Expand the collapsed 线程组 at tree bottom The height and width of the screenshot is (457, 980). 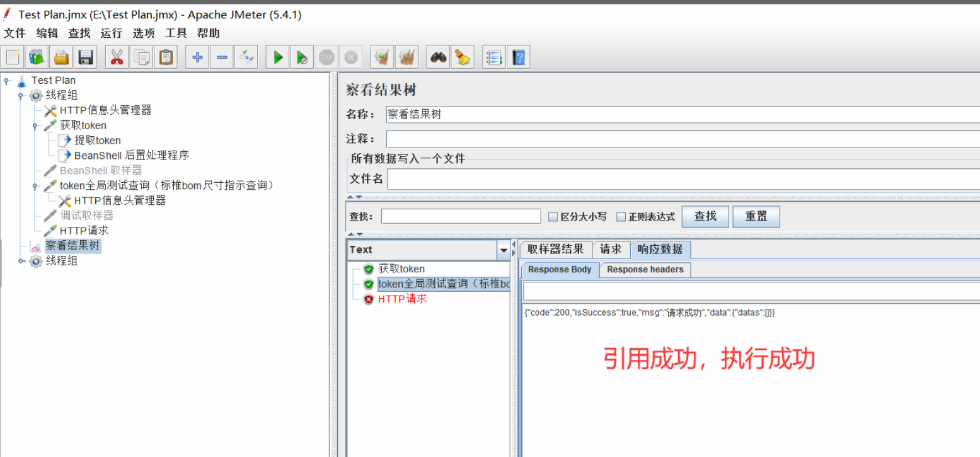click(x=21, y=261)
